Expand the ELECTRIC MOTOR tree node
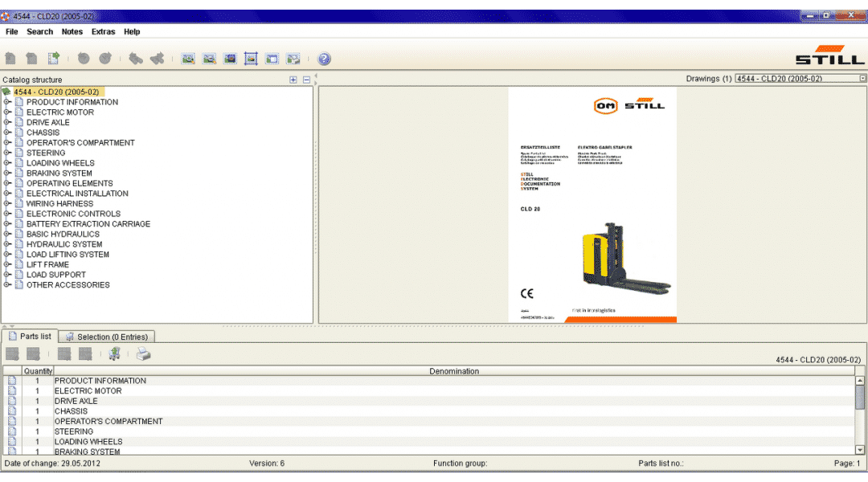 pos(7,112)
